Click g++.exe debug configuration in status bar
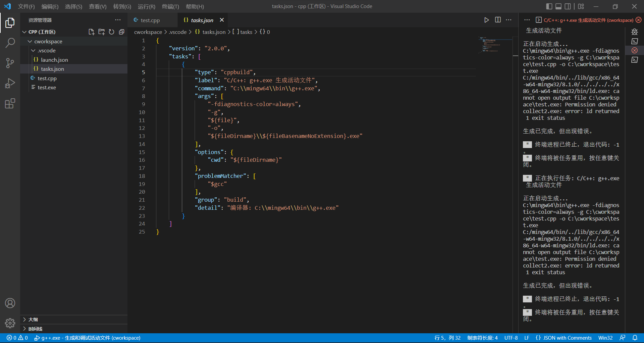The height and width of the screenshot is (343, 644). (x=87, y=338)
